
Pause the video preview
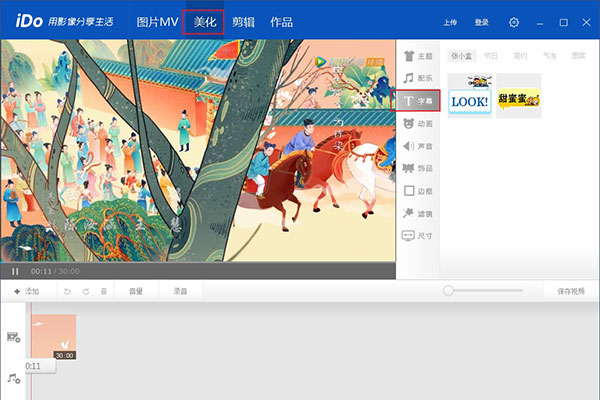[15, 271]
